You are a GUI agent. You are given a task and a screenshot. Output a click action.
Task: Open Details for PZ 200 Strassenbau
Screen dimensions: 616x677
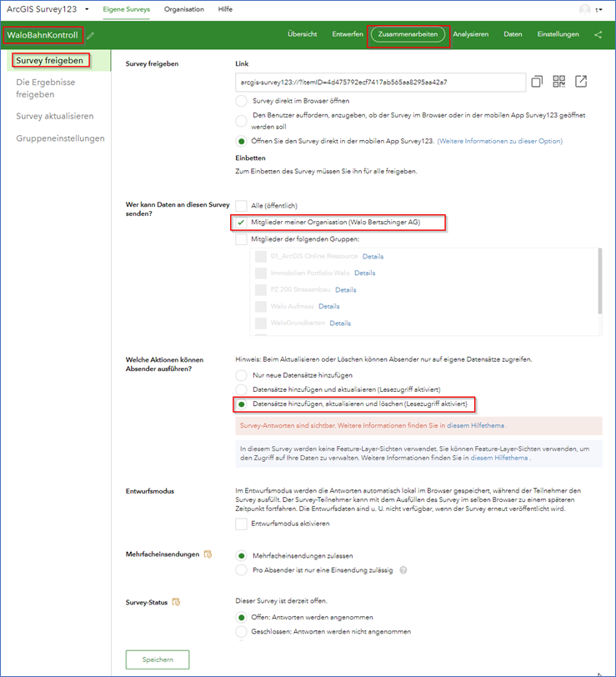click(x=346, y=289)
